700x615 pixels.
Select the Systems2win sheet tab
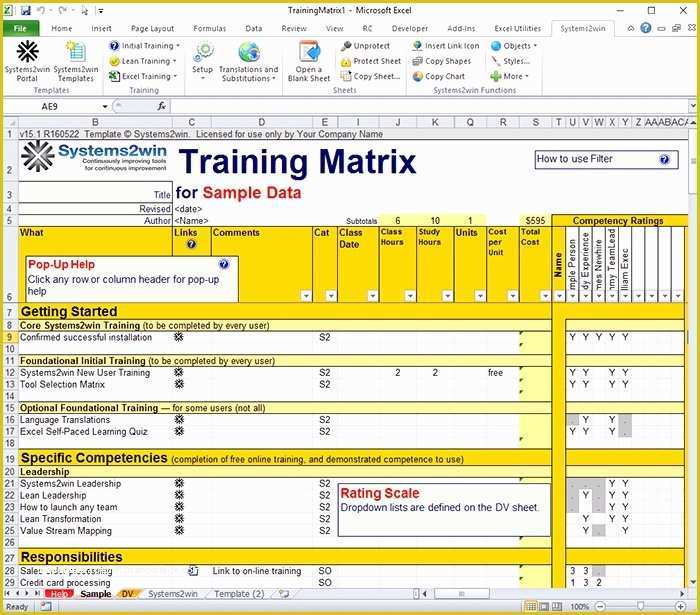(x=173, y=594)
